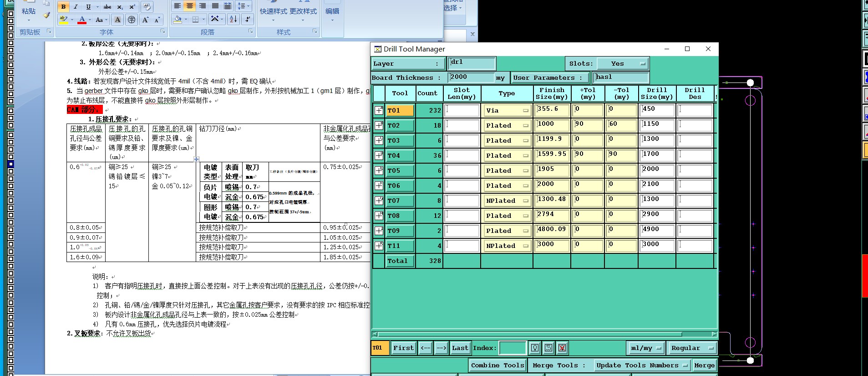Click the Index input field
868x376 pixels.
[513, 348]
